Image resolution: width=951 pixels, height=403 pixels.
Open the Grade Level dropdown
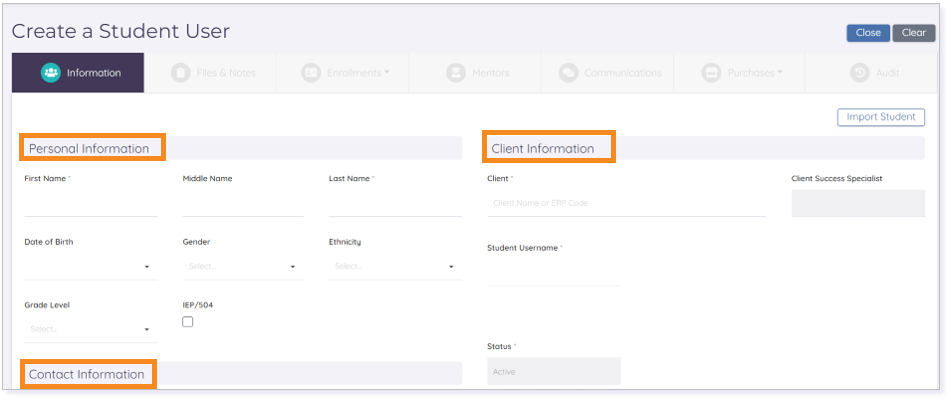point(91,330)
